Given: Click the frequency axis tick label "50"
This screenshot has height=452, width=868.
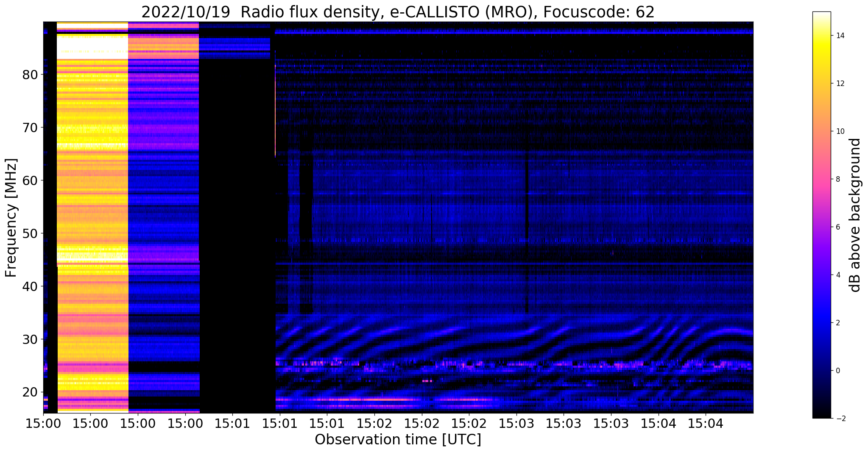Looking at the screenshot, I should tap(30, 233).
